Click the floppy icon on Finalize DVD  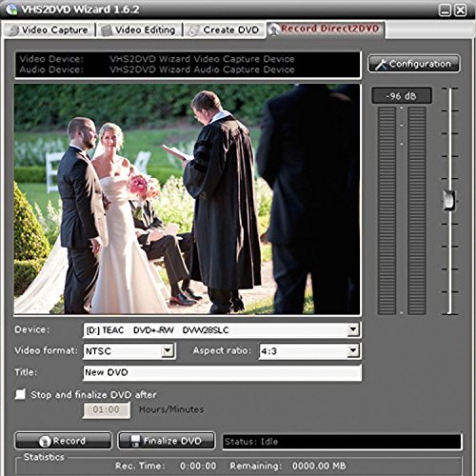point(135,441)
